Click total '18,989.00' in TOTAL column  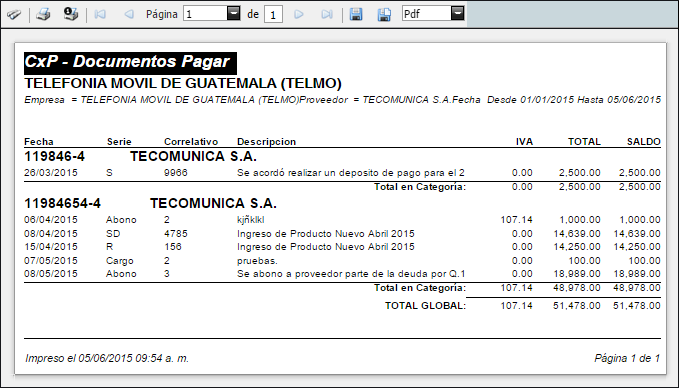[577, 274]
